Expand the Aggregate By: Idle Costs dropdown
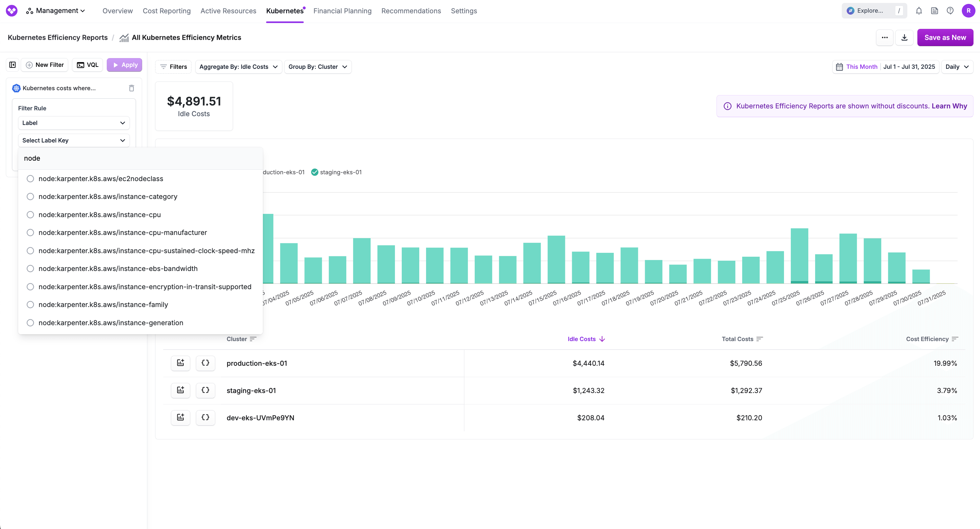The height and width of the screenshot is (529, 980). (x=238, y=67)
